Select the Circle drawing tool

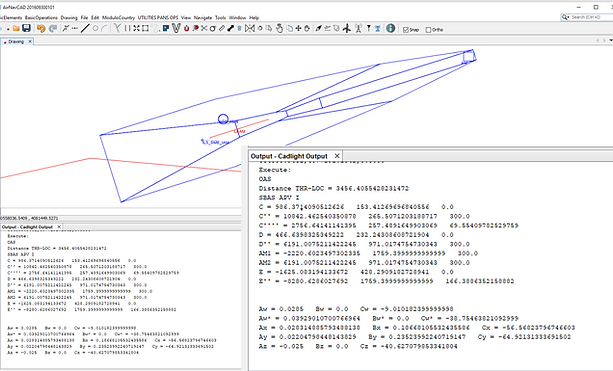95,28
